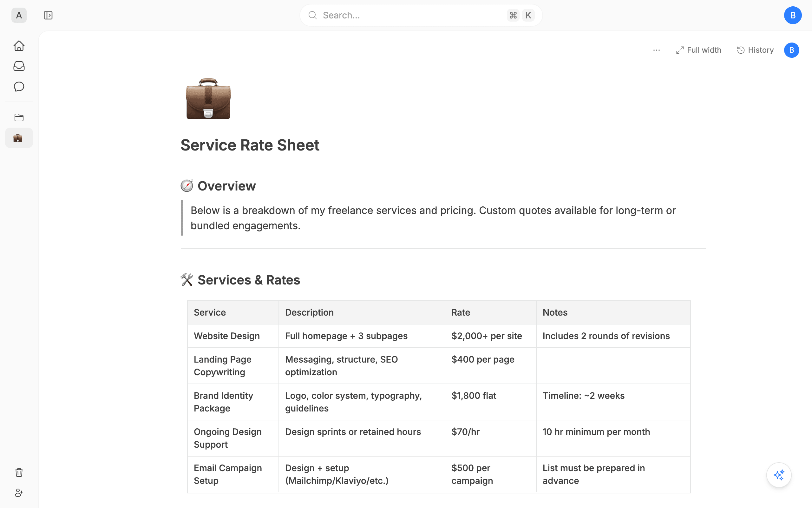
Task: Click the Email Campaign Setup cell
Action: coord(233,474)
